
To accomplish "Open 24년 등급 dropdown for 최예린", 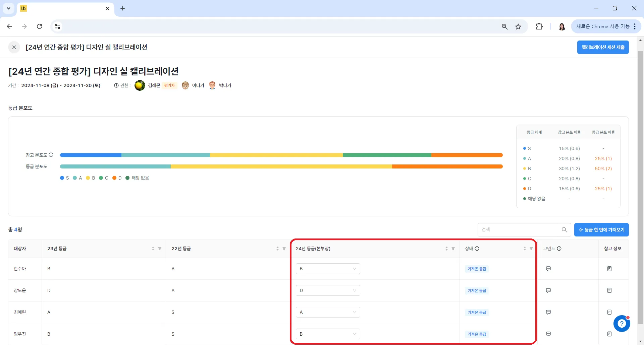I will coord(328,312).
